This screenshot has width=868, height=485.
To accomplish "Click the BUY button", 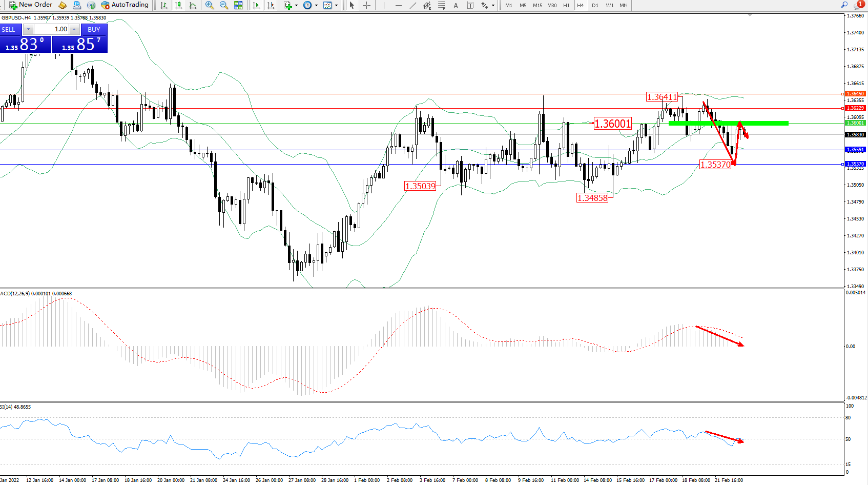I will (x=94, y=29).
